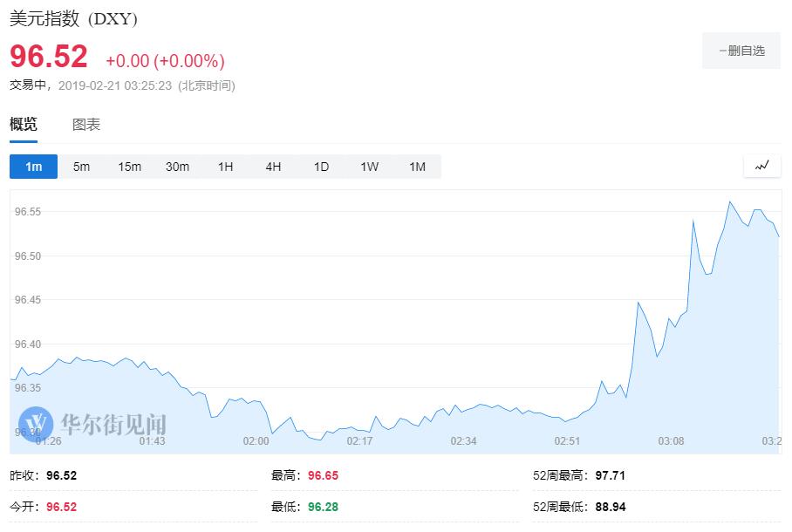Switch chart to 5m interval
Viewport: 792px width, 532px height.
[x=81, y=167]
